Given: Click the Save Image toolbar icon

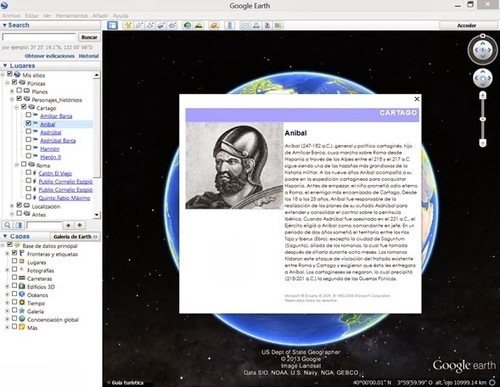Looking at the screenshot, I should click(267, 25).
